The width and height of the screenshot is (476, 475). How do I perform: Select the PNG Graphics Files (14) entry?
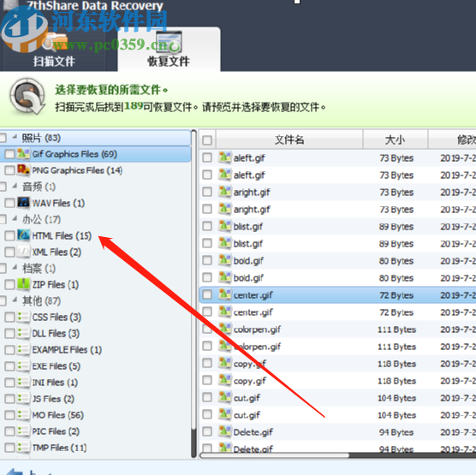click(77, 170)
